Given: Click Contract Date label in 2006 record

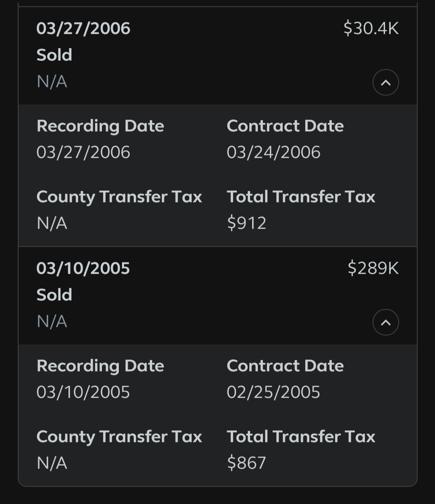Looking at the screenshot, I should 285,126.
